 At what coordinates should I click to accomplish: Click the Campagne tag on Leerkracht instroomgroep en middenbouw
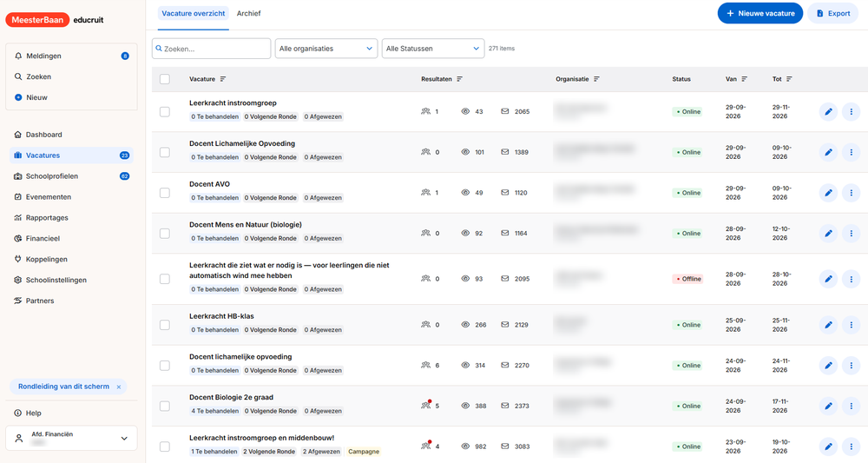(x=364, y=452)
